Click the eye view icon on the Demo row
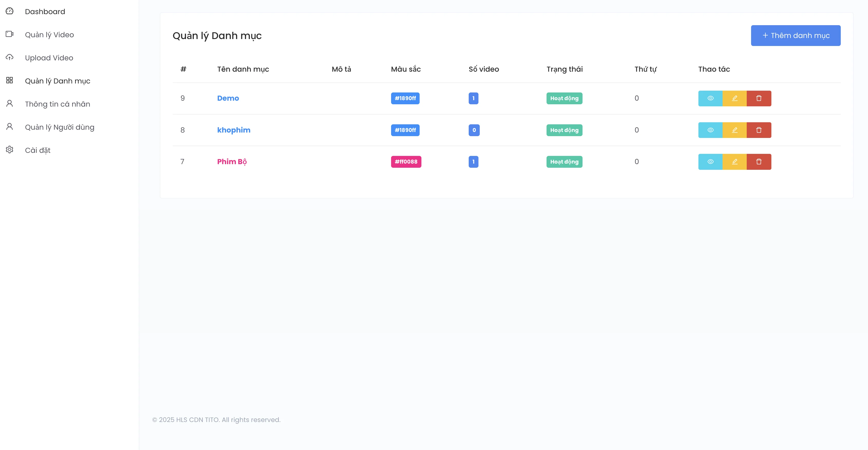Screen dimensions: 868x450 tap(710, 98)
